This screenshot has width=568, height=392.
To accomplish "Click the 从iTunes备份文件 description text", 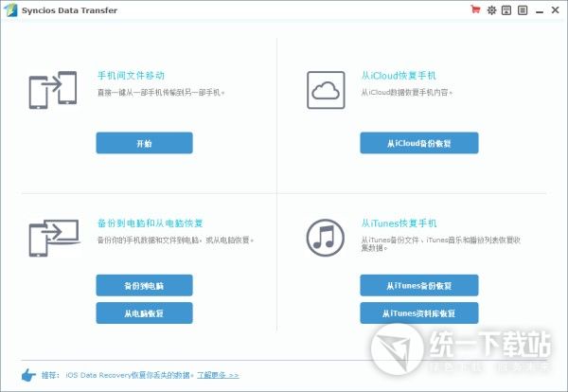I will coord(441,244).
